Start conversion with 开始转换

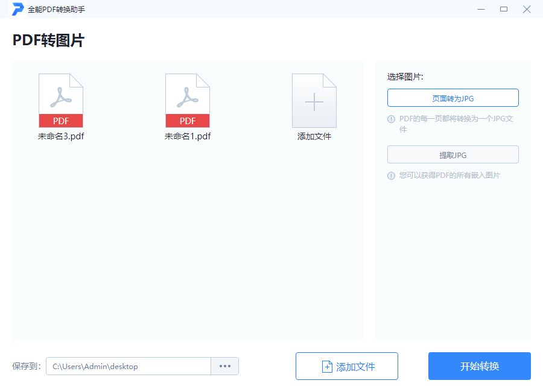[x=479, y=366]
